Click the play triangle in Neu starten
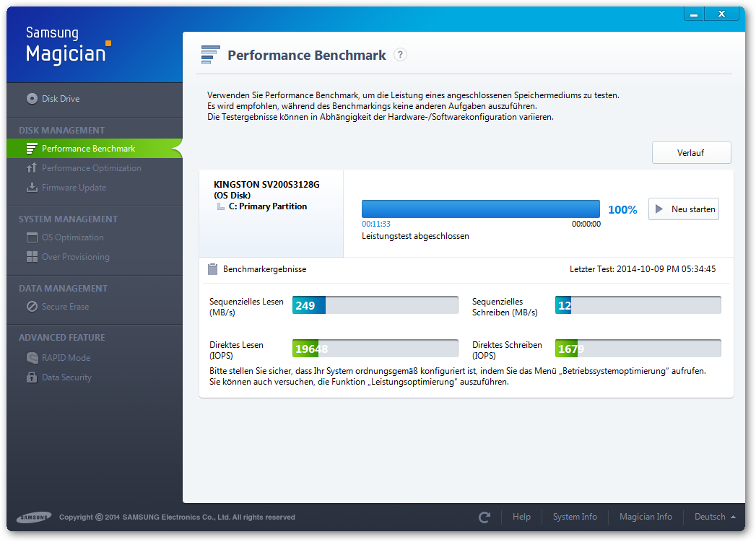Screen dimensions: 756x542 (x=659, y=209)
